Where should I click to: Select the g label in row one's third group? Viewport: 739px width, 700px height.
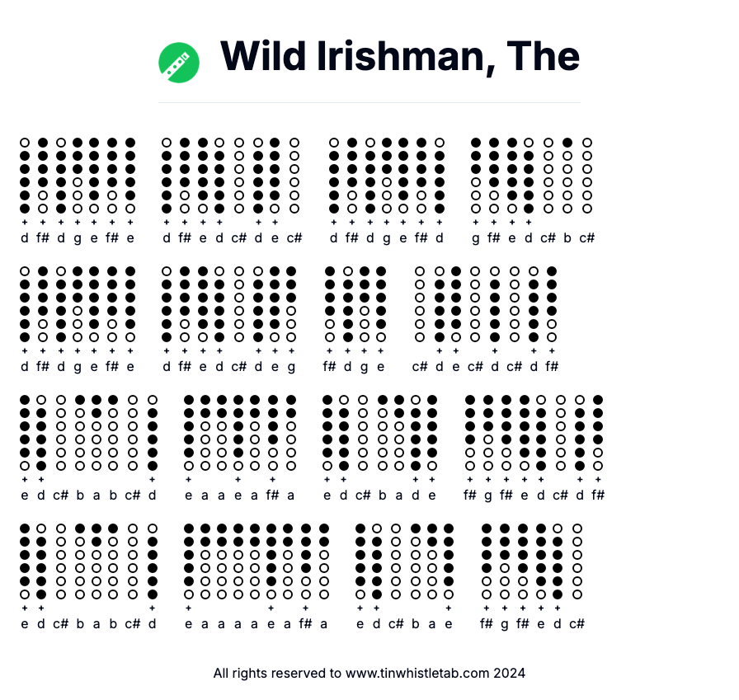386,238
